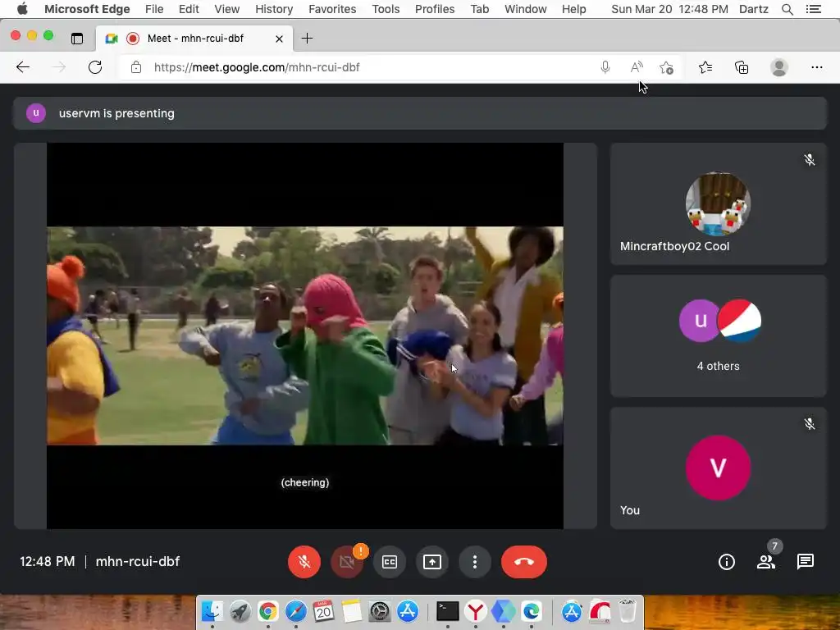Open Control Center in menu bar
Viewport: 840px width, 630px height.
coord(813,9)
